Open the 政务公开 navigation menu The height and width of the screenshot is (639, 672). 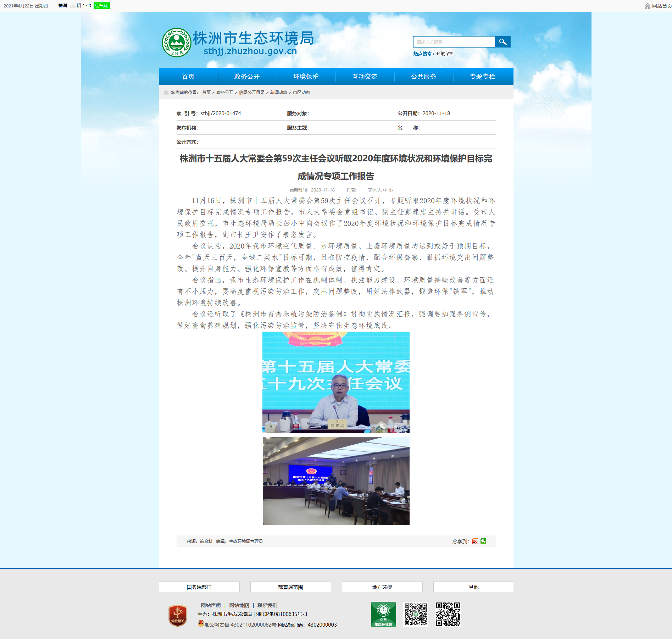(247, 77)
